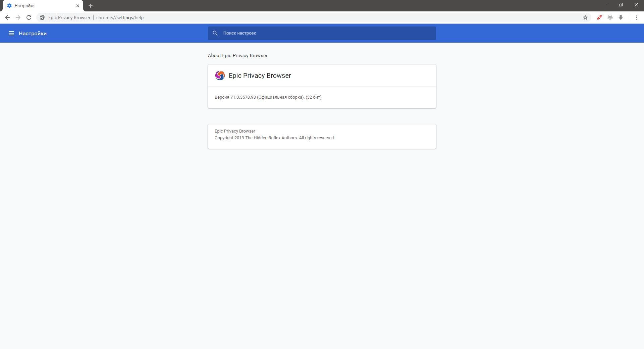Click the Настройки header title
The height and width of the screenshot is (349, 644).
tap(33, 33)
